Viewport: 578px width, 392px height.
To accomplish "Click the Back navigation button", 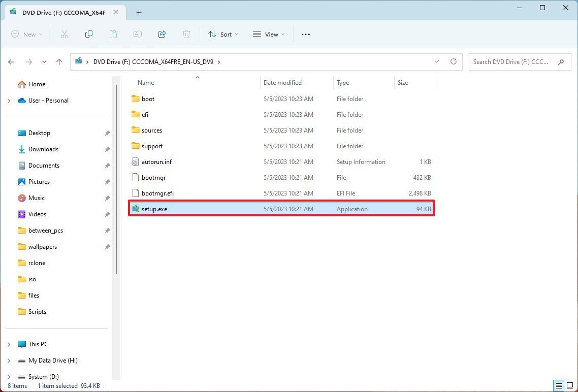I will (11, 61).
